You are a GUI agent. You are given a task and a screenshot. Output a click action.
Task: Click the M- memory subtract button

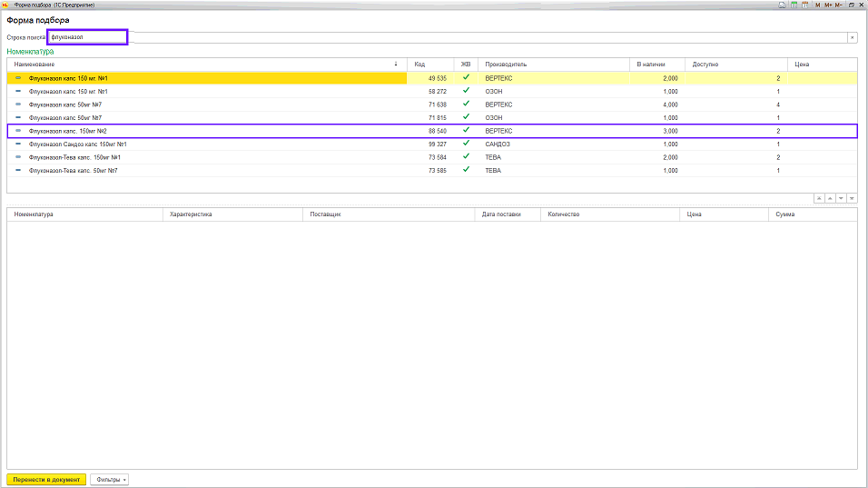(838, 5)
